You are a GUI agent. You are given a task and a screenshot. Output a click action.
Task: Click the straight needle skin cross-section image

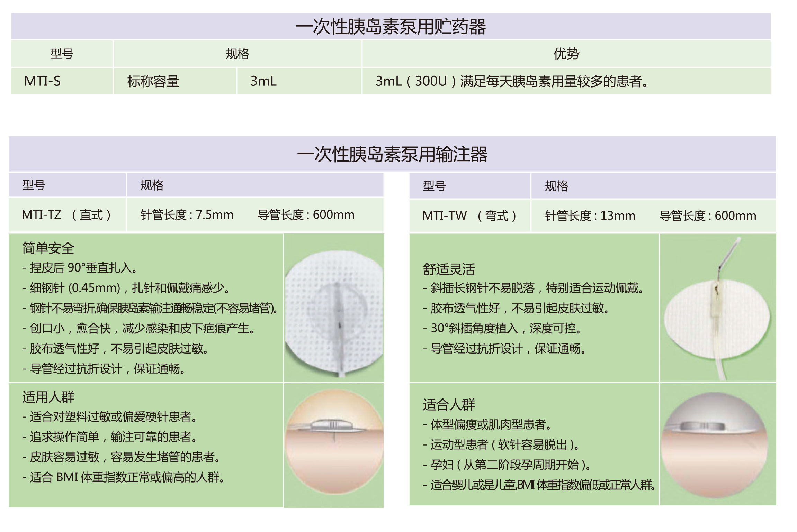[334, 444]
